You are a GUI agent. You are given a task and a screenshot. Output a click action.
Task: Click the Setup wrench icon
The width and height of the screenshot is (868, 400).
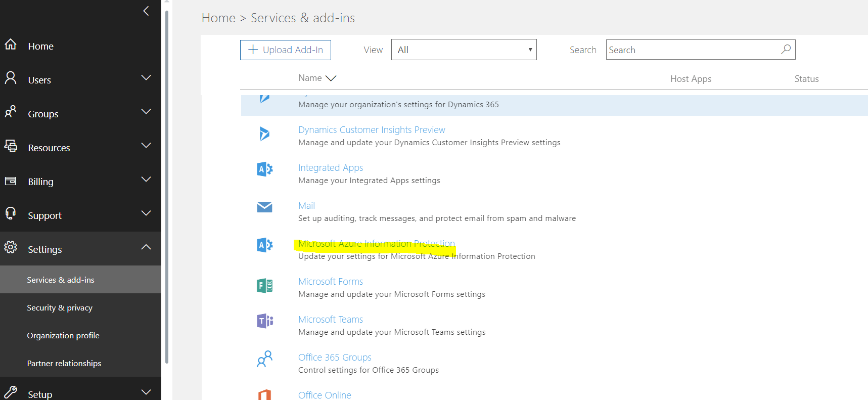point(11,392)
